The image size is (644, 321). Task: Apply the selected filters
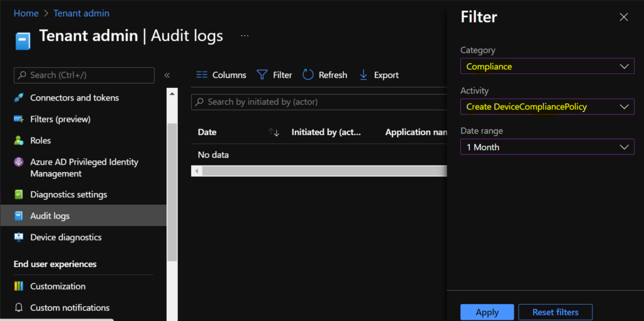pyautogui.click(x=487, y=312)
